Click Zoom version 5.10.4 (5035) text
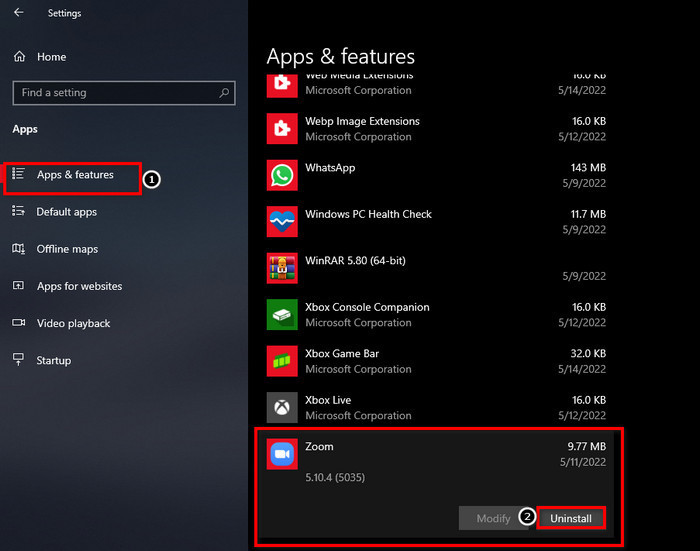Screen dimensions: 700x551 point(335,478)
